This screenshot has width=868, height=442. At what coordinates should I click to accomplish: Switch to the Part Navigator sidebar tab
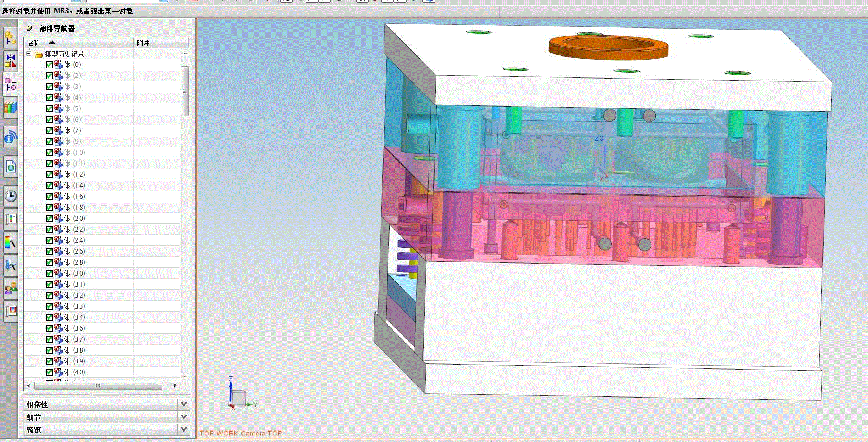tap(10, 85)
